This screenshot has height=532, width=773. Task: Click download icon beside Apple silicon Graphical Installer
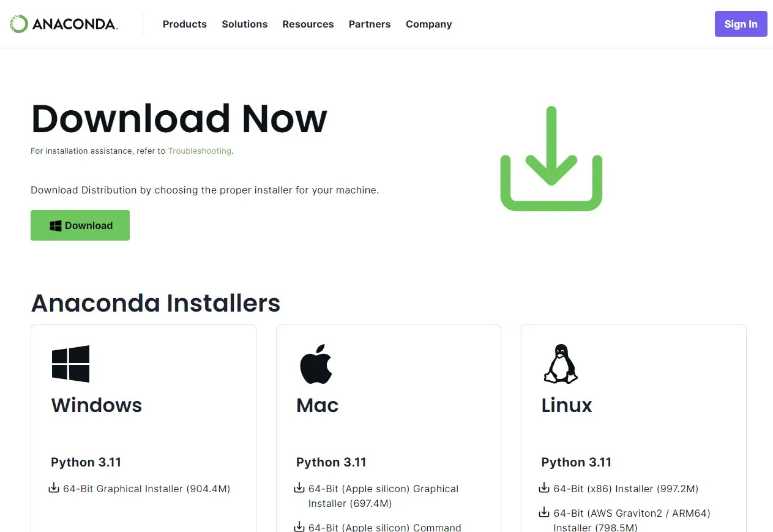[x=299, y=488]
